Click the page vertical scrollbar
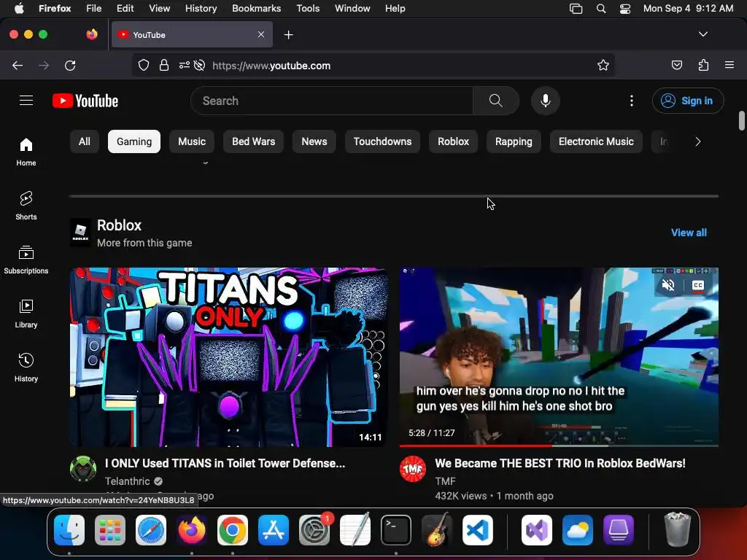Screen dimensions: 747x560 741,120
